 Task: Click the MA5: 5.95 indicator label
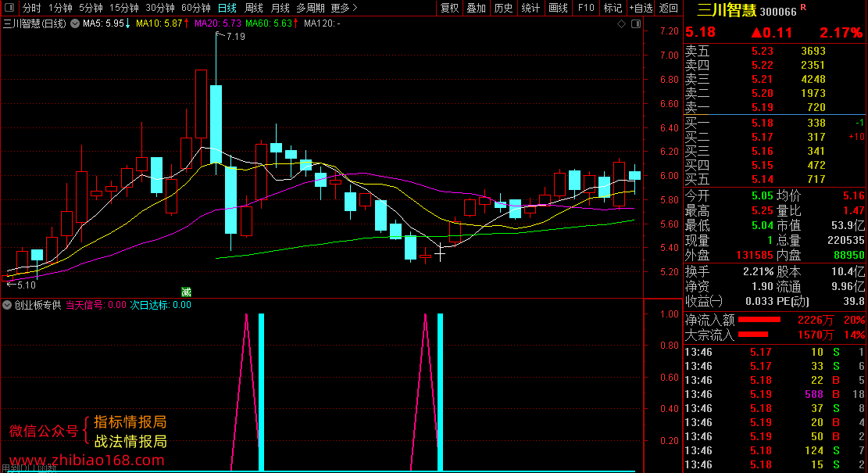103,23
